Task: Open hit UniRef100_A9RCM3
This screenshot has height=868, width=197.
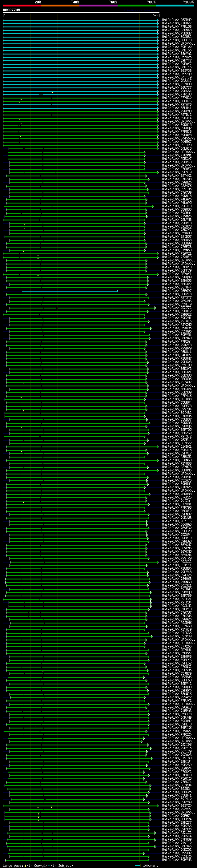Action: click(177, 111)
